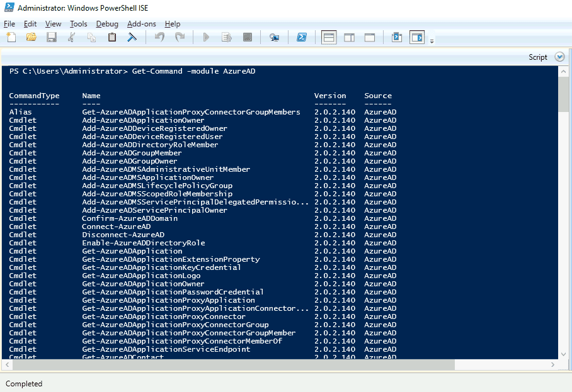Click the vertical scrollbar up arrow
This screenshot has height=392, width=572.
563,71
